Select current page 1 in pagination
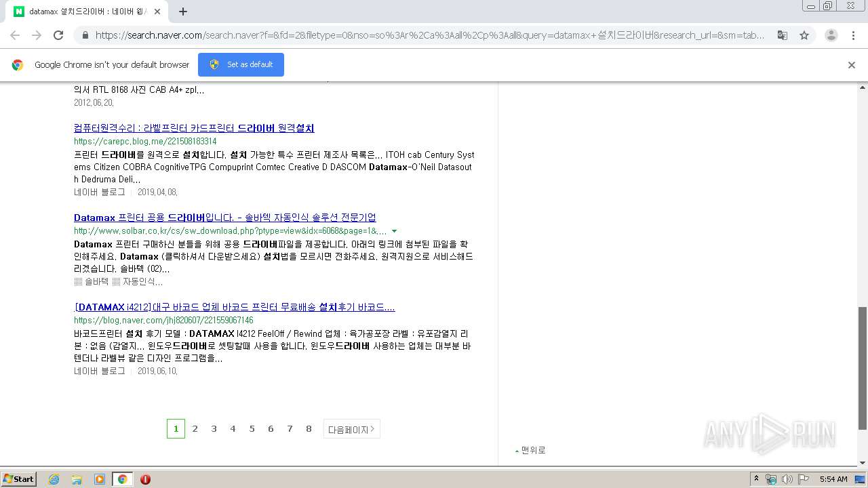This screenshot has width=868, height=488. (176, 429)
